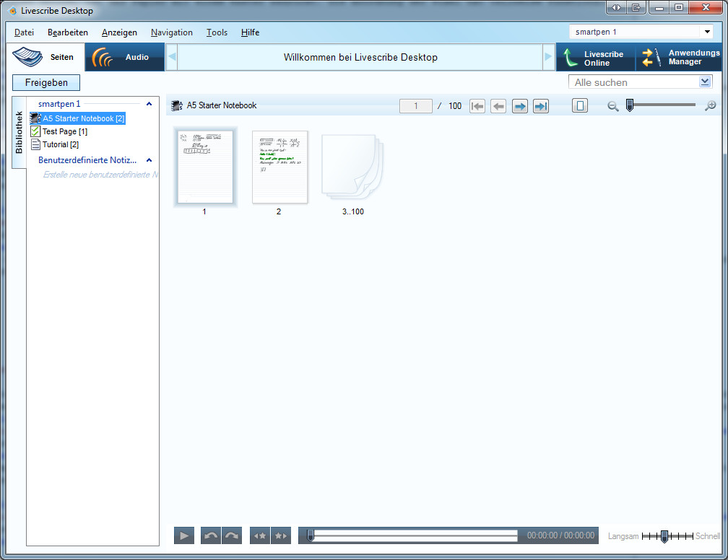Click the Seiten pages stack icon
Image resolution: width=728 pixels, height=560 pixels.
coord(27,56)
